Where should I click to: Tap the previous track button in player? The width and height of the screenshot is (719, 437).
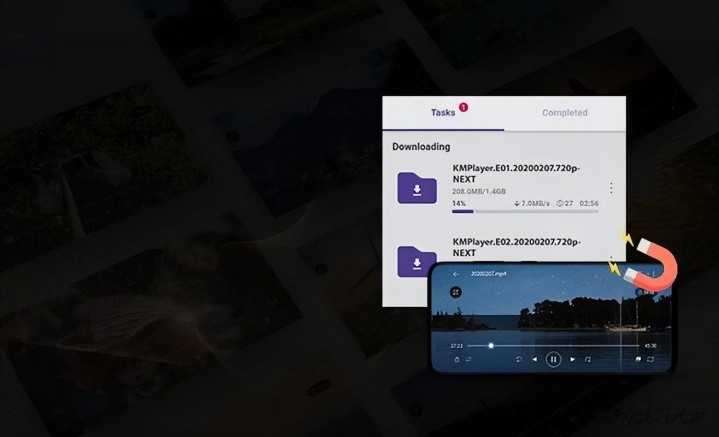(x=535, y=360)
